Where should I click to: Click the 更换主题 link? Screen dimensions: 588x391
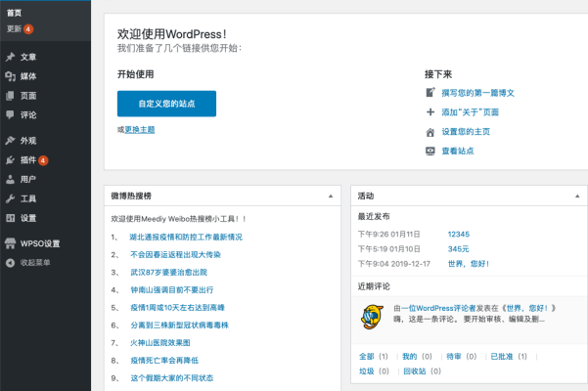point(140,130)
